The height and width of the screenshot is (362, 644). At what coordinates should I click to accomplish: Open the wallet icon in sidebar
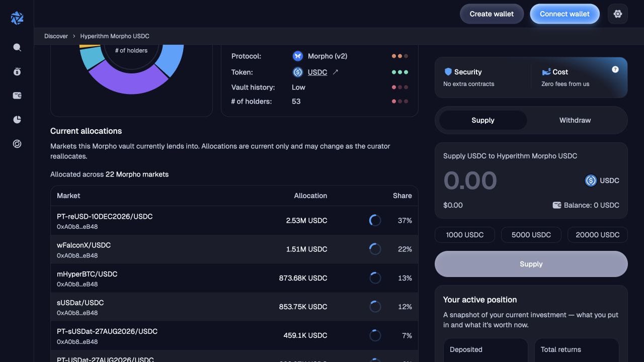pos(17,96)
